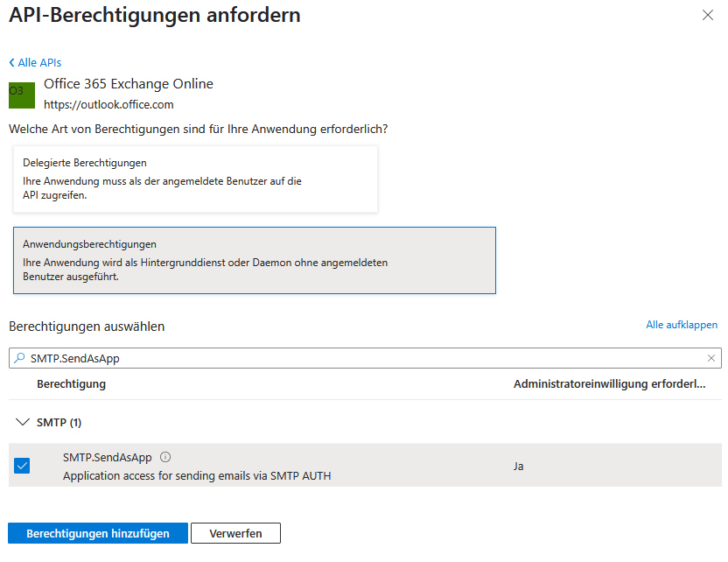Click the back chevron beside Alle APIs
Image resolution: width=728 pixels, height=562 pixels.
coord(12,62)
